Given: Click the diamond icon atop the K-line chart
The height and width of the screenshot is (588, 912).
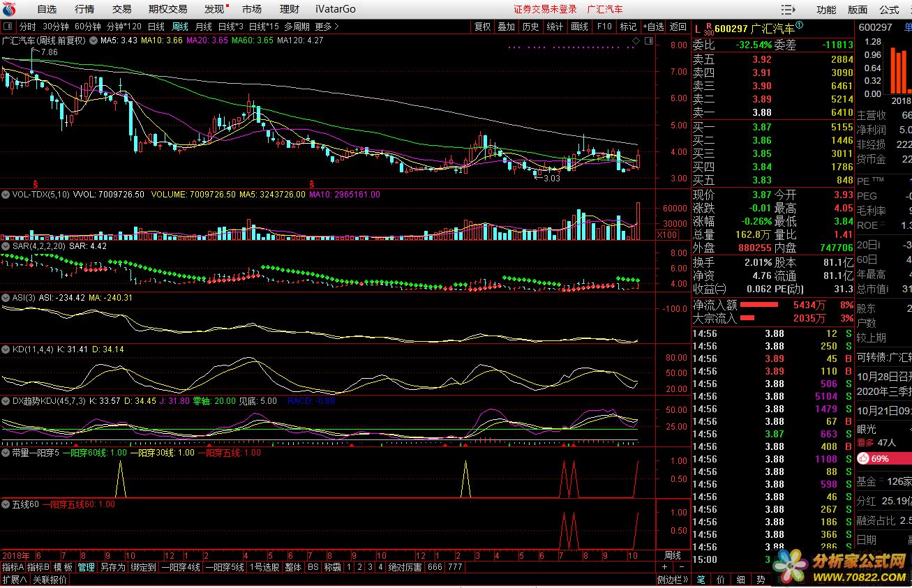Looking at the screenshot, I should 635,42.
